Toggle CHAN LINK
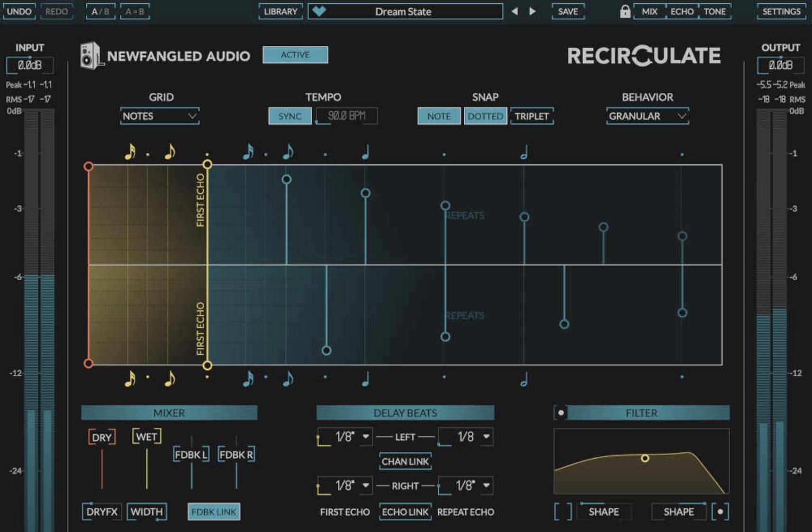The height and width of the screenshot is (532, 812). click(x=405, y=461)
